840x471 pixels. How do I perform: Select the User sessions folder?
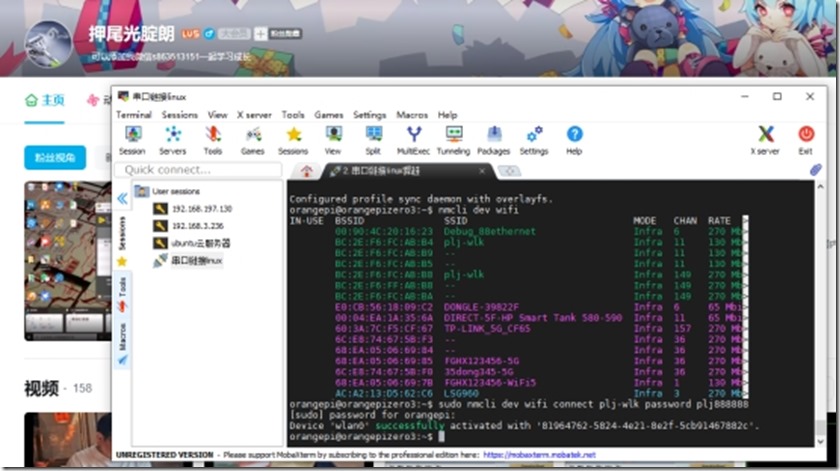pyautogui.click(x=168, y=191)
